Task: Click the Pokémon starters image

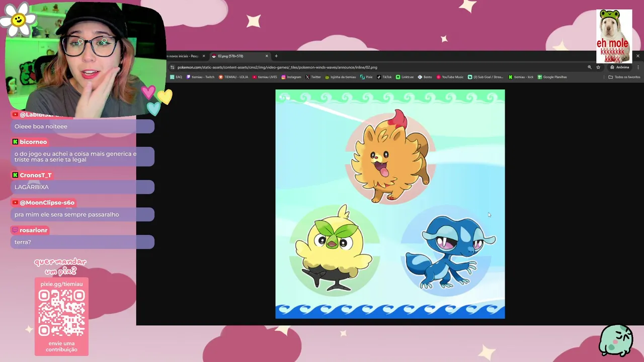Action: click(390, 204)
